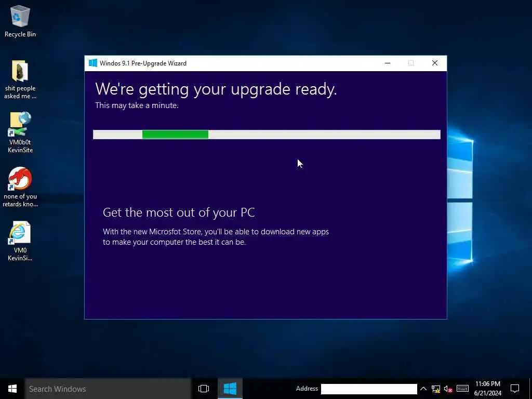This screenshot has width=532, height=399.
Task: Select the Internet Explorer VM0 shortcut
Action: [20, 241]
